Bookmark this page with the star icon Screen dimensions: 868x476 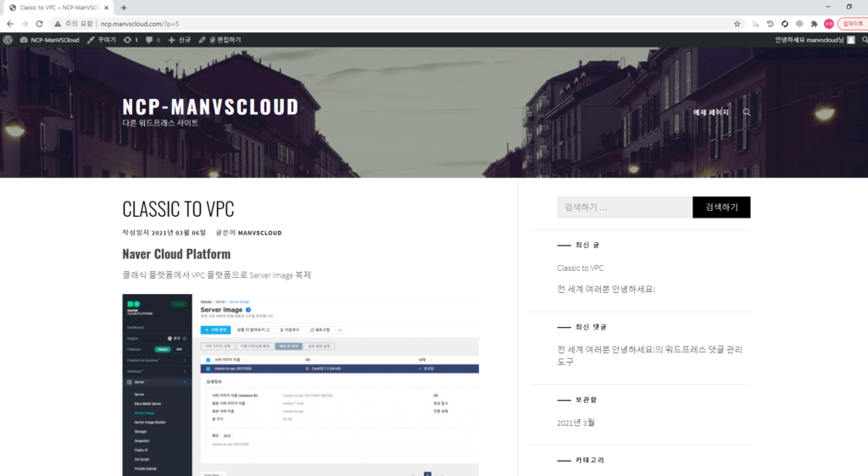(x=737, y=24)
